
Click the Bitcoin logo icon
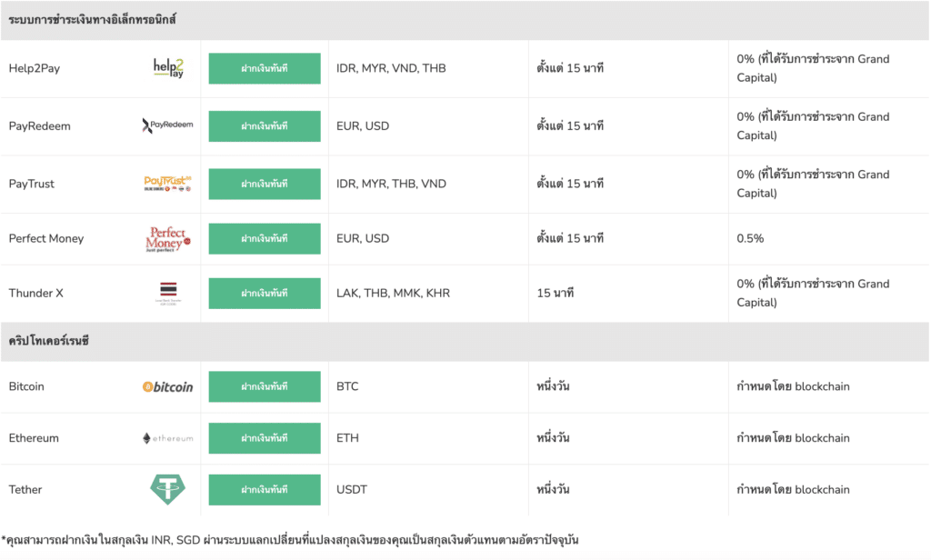tap(168, 386)
